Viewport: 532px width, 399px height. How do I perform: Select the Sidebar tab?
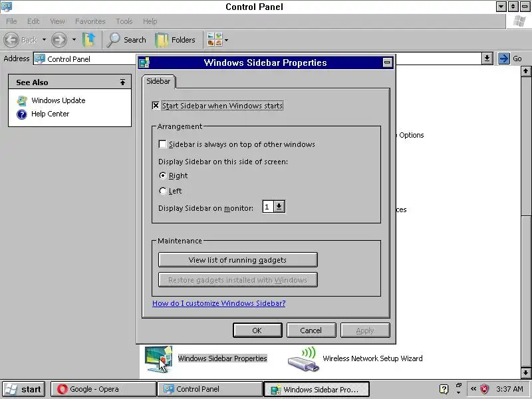pos(158,81)
